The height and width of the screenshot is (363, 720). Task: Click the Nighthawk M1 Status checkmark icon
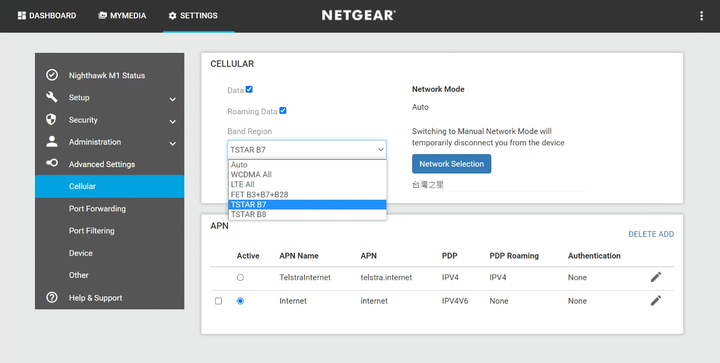pyautogui.click(x=52, y=75)
